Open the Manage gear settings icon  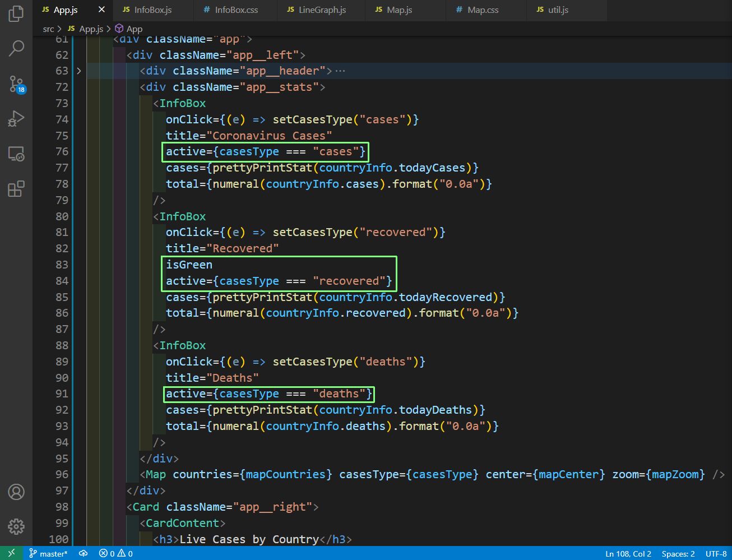[x=16, y=526]
